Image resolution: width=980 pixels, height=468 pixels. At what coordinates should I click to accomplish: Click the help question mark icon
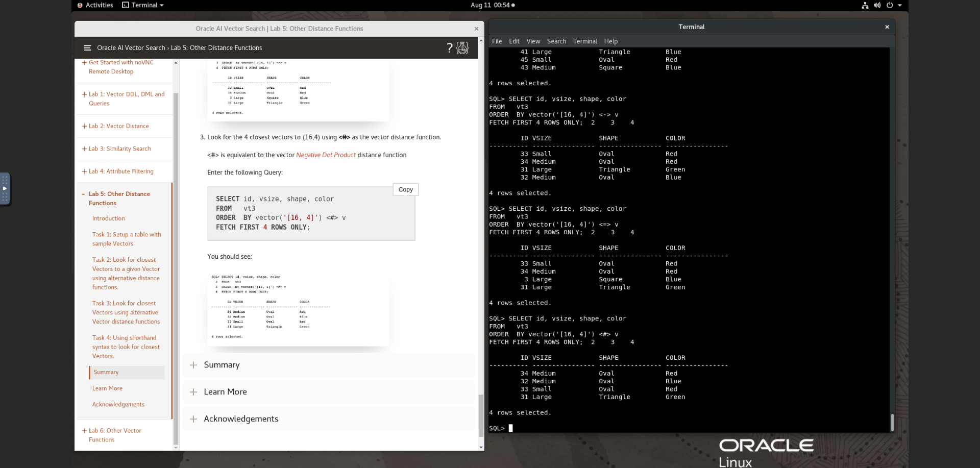point(450,48)
